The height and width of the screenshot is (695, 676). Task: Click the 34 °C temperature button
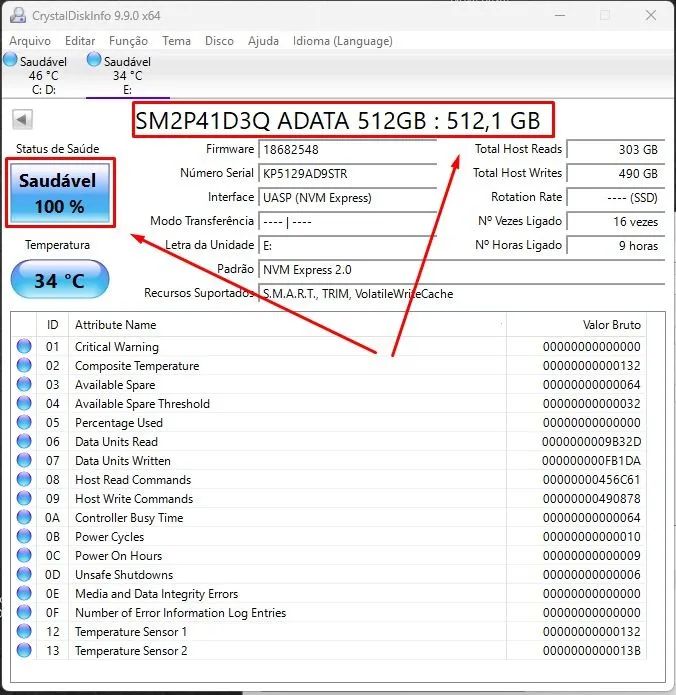tap(60, 280)
